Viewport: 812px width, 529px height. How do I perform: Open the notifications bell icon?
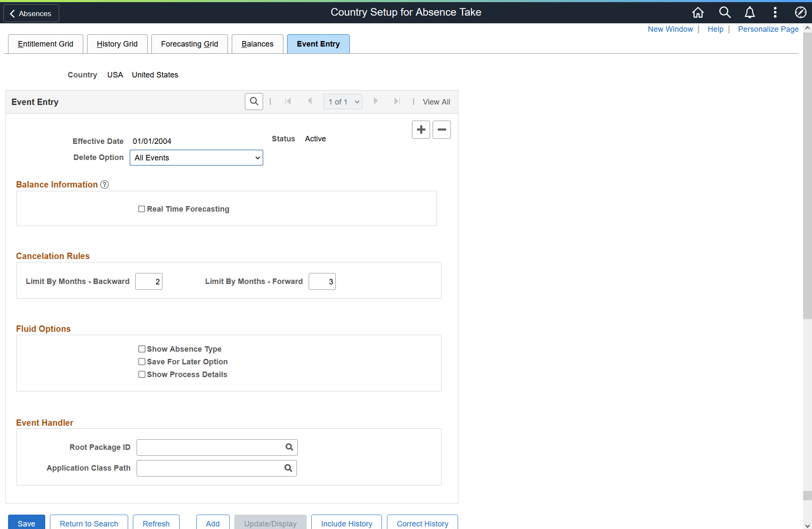pyautogui.click(x=749, y=13)
